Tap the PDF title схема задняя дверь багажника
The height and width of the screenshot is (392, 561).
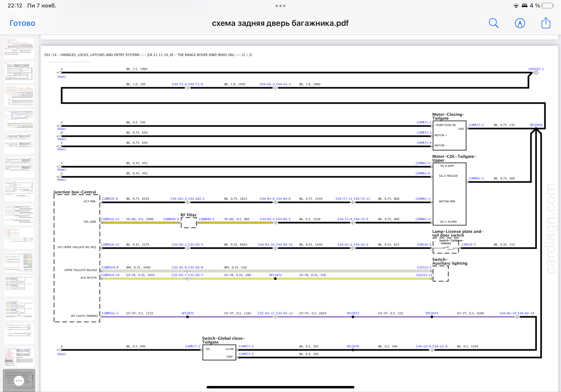pyautogui.click(x=280, y=23)
